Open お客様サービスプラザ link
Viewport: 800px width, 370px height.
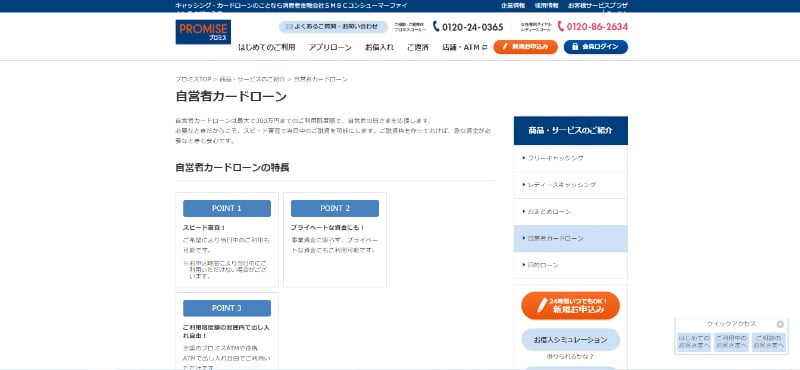coord(597,6)
